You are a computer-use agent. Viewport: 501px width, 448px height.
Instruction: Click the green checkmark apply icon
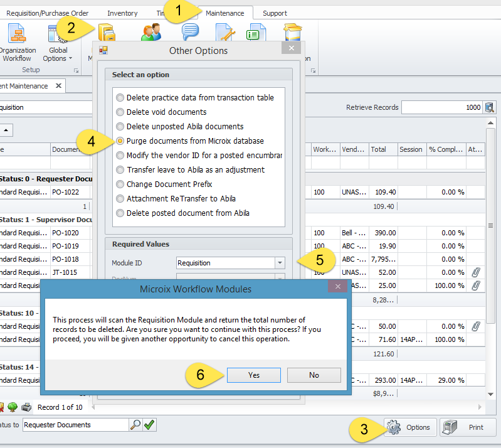[149, 425]
